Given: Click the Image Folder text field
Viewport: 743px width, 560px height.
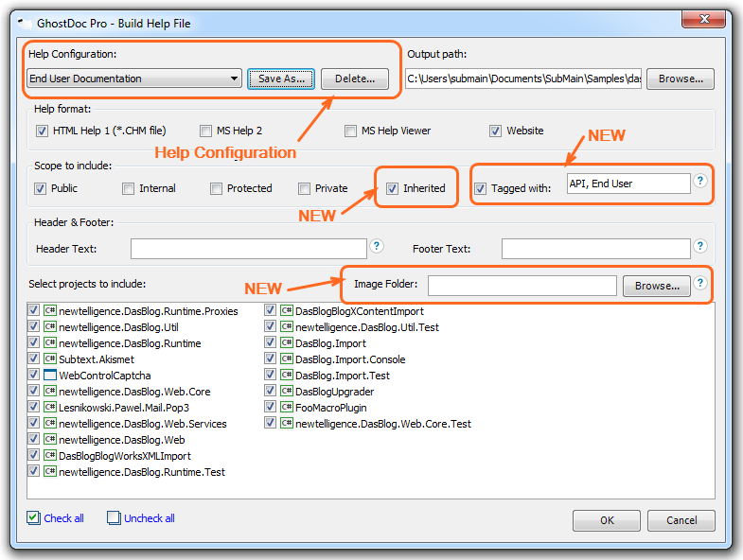Looking at the screenshot, I should (x=522, y=285).
